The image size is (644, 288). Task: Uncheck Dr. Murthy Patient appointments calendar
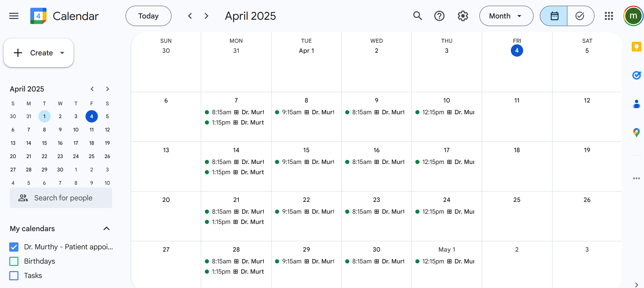click(x=14, y=247)
